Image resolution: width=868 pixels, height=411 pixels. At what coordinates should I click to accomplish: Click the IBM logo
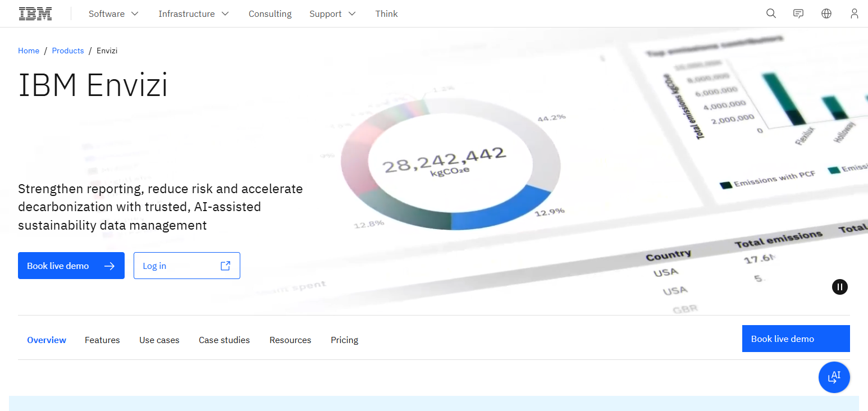35,13
